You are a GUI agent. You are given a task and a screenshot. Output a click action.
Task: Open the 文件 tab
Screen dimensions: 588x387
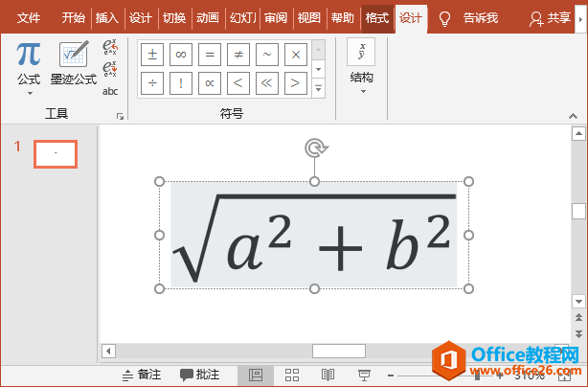coord(29,17)
